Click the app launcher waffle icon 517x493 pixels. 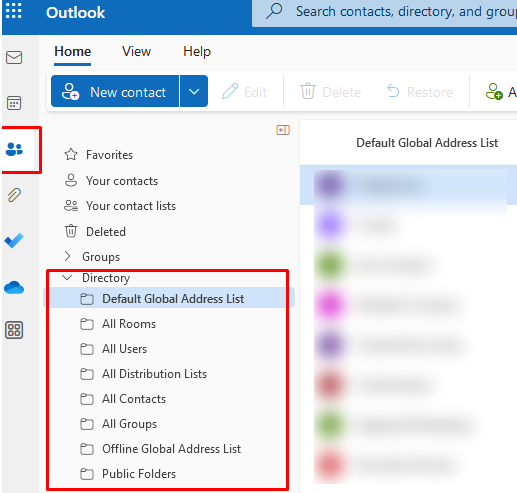pyautogui.click(x=14, y=11)
